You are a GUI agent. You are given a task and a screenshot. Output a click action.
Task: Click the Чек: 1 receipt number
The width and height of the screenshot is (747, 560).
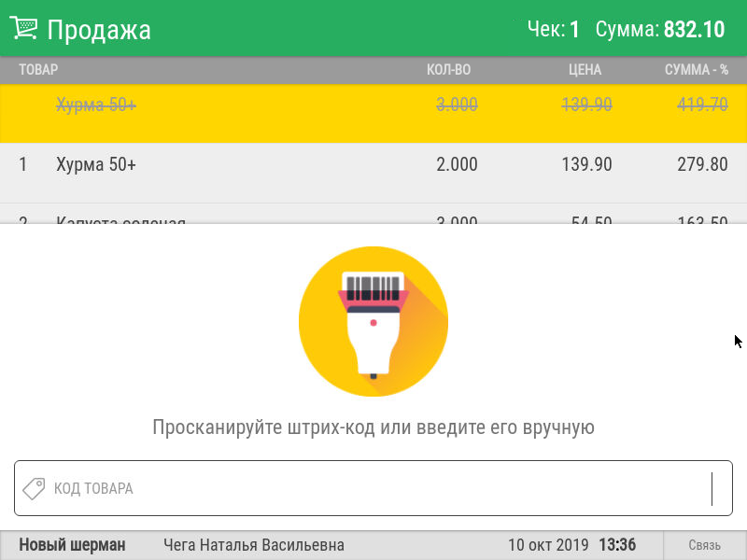(x=554, y=29)
